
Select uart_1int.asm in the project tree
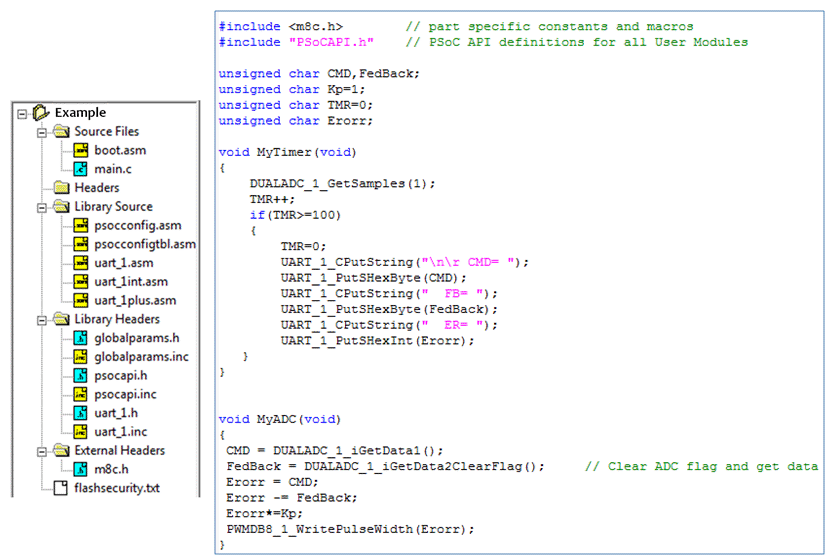[x=131, y=282]
